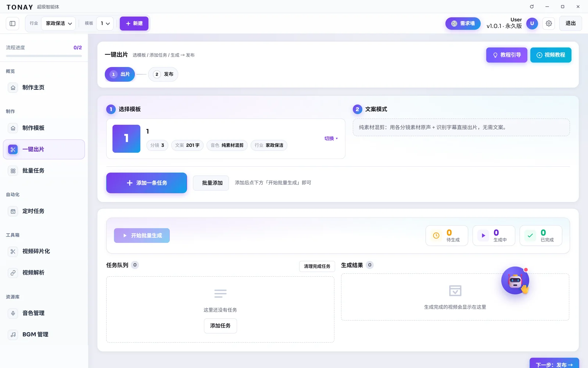Click the clock icon for 待生成

point(436,236)
